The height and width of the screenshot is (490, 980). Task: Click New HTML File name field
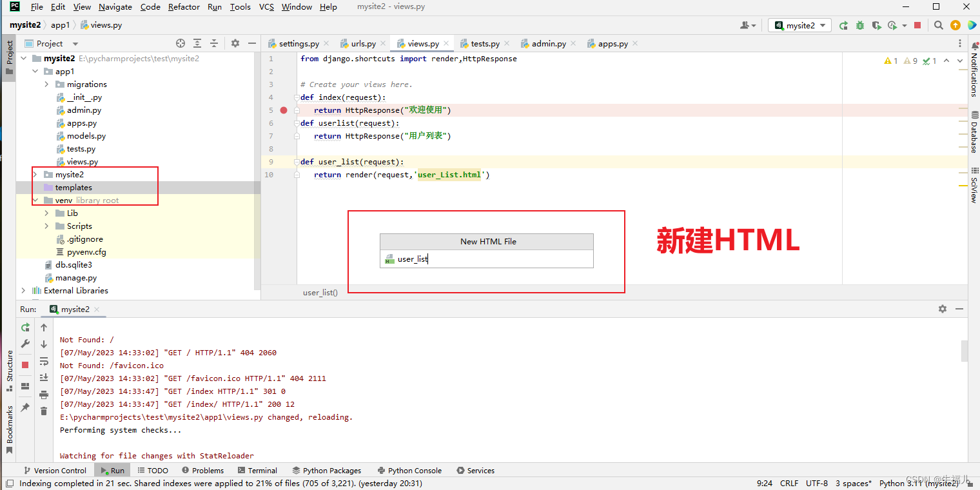[487, 259]
